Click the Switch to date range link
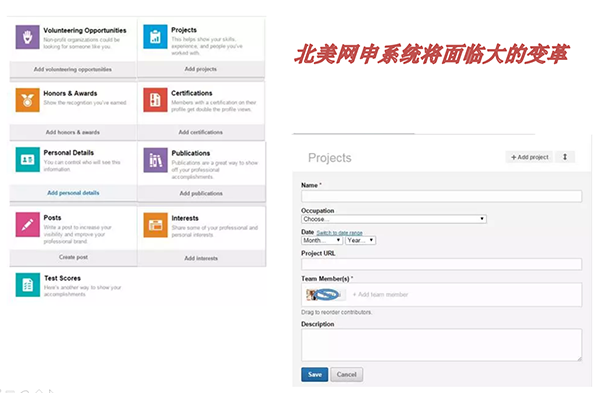The height and width of the screenshot is (393, 600). 339,233
